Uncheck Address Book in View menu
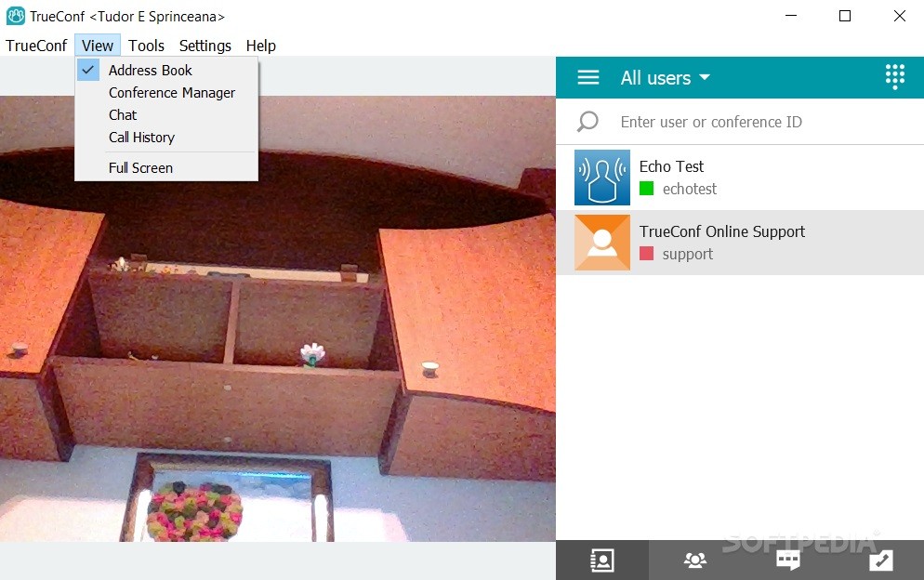Viewport: 924px width, 580px height. click(166, 70)
